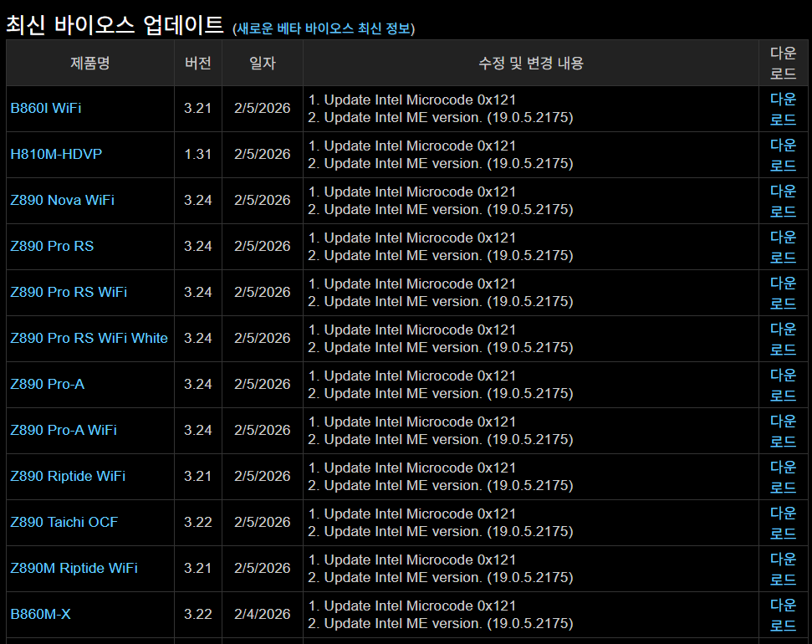Download BIOS for Z890 Riptide WiFi
The width and height of the screenshot is (812, 644).
[x=783, y=478]
